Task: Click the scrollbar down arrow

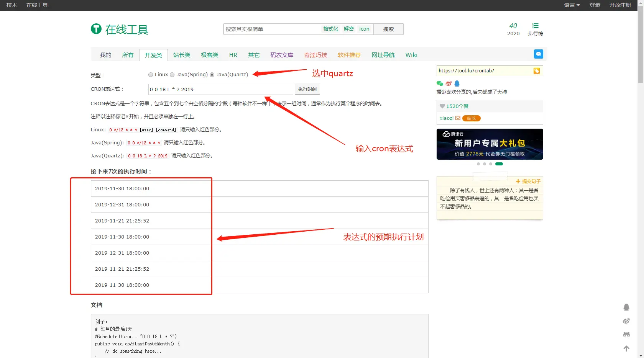Action: click(x=641, y=355)
